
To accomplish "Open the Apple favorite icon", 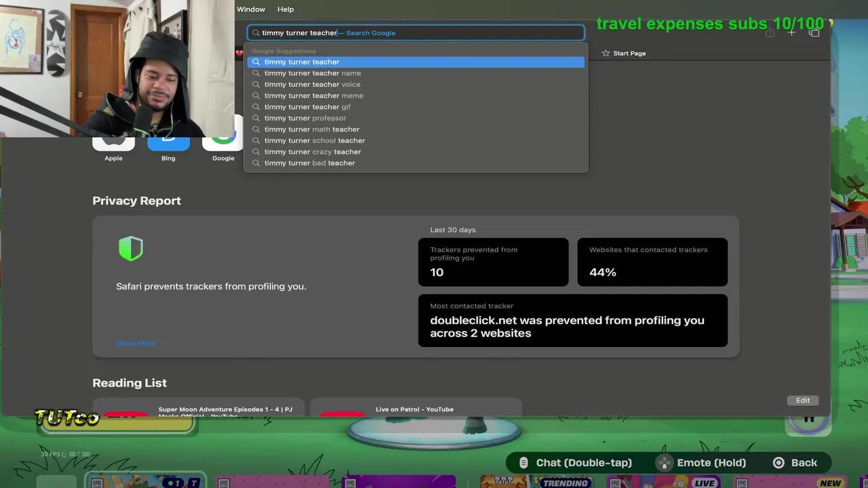I will [x=113, y=144].
